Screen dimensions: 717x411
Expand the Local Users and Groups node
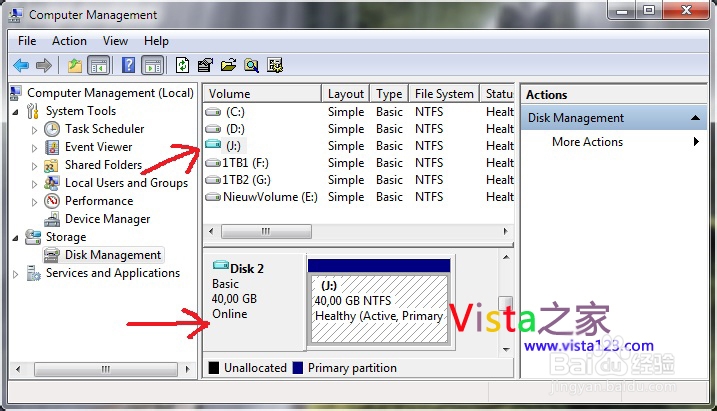click(34, 184)
